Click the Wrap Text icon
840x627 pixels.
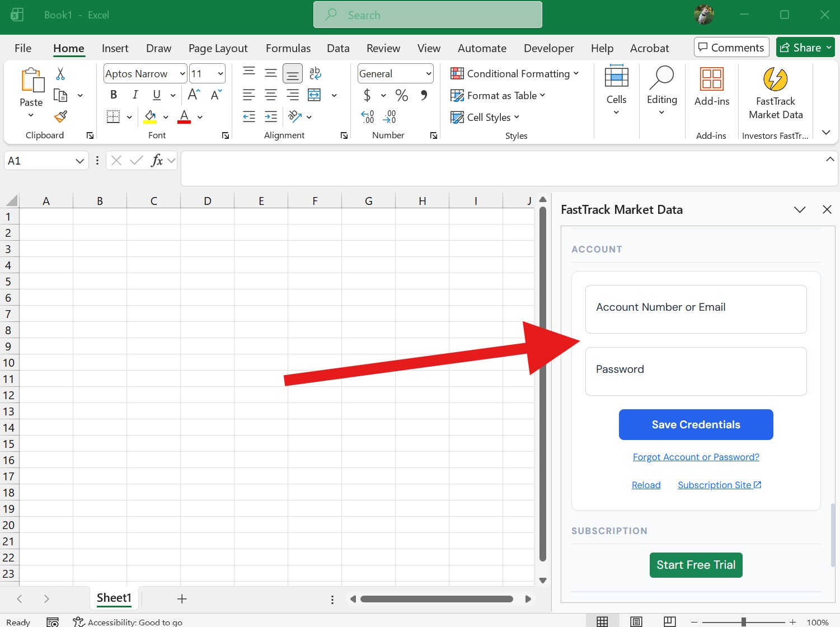coord(315,73)
